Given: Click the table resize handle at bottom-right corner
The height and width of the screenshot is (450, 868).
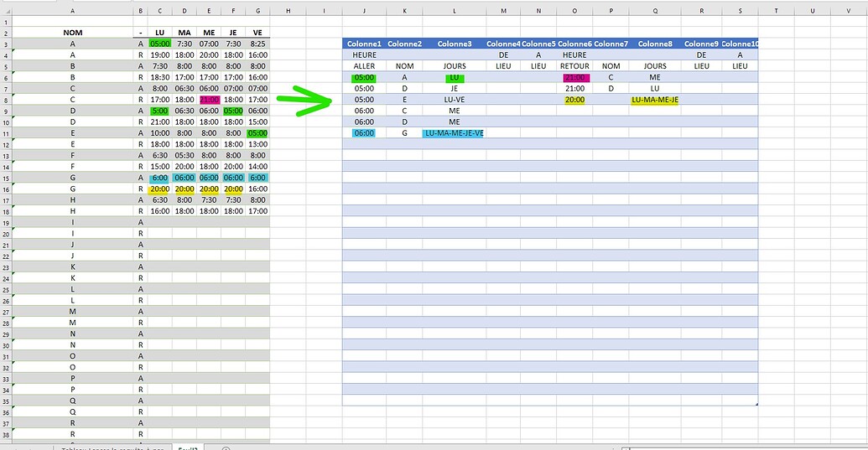Looking at the screenshot, I should pyautogui.click(x=756, y=404).
